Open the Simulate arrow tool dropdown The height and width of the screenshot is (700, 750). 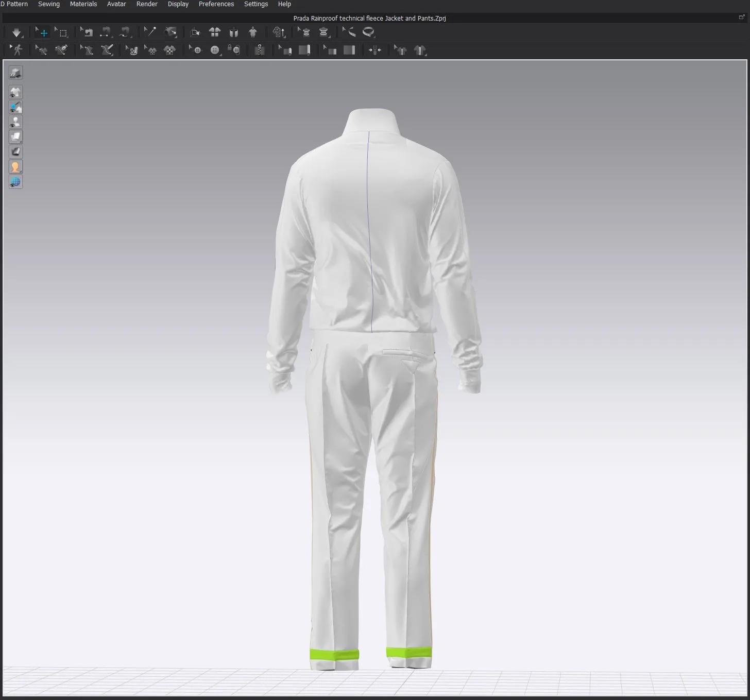[17, 33]
